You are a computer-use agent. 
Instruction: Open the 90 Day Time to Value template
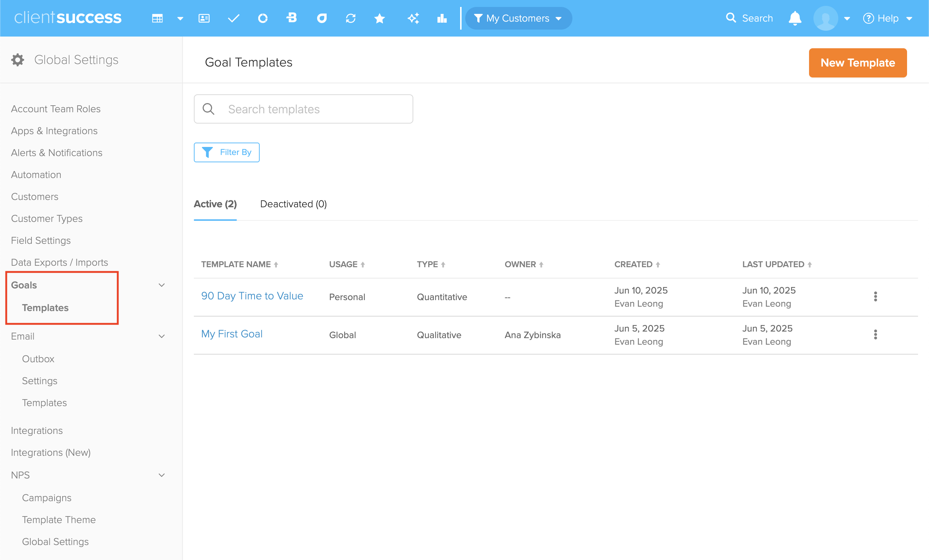[x=252, y=296]
